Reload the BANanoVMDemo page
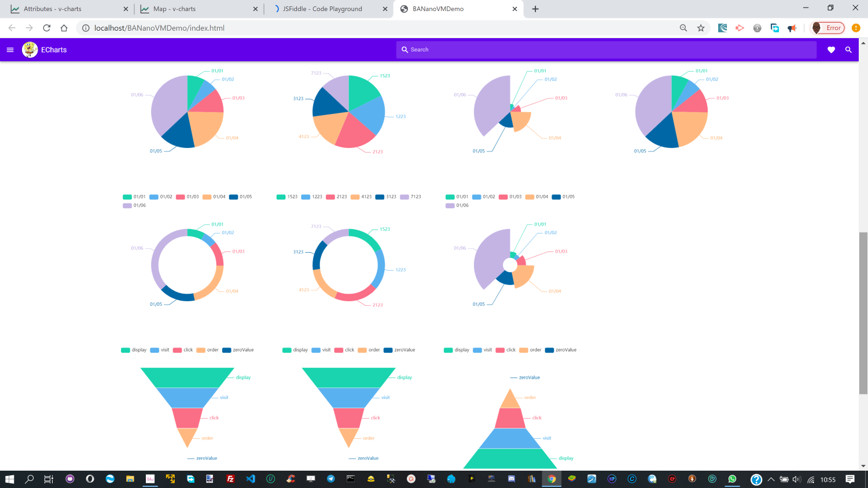 click(x=46, y=28)
